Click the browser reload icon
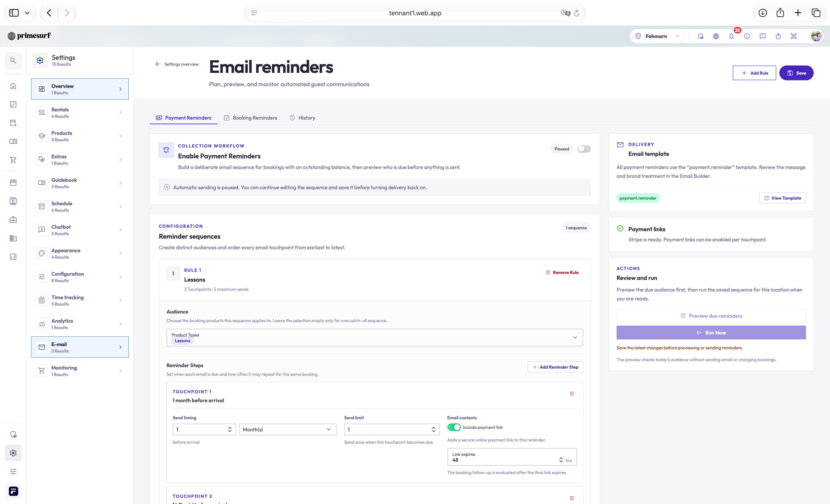The width and height of the screenshot is (830, 504). coord(577,13)
